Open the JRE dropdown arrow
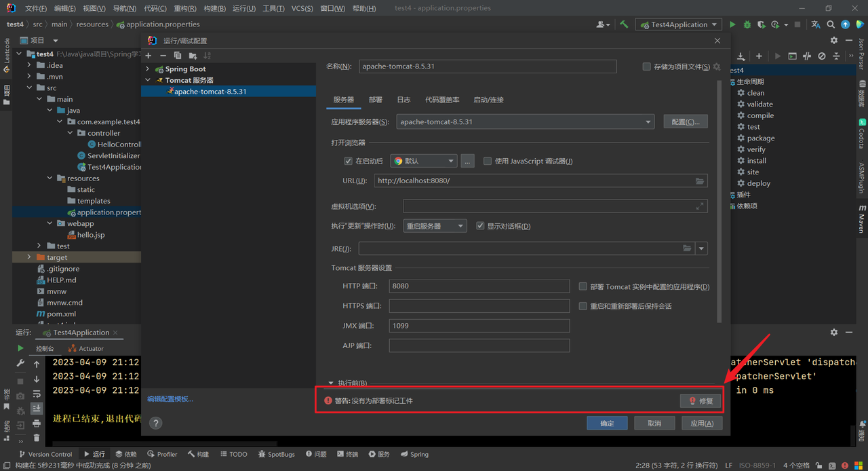 [x=702, y=249]
